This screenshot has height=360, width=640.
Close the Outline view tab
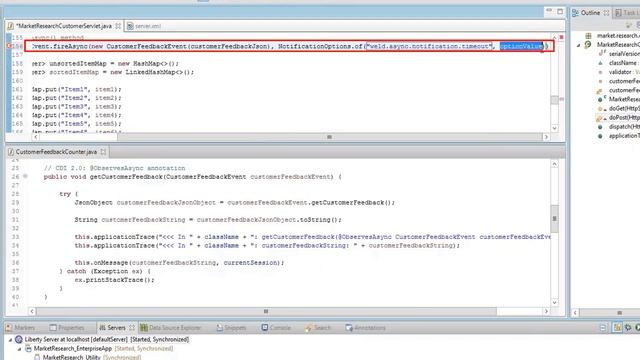(x=606, y=13)
